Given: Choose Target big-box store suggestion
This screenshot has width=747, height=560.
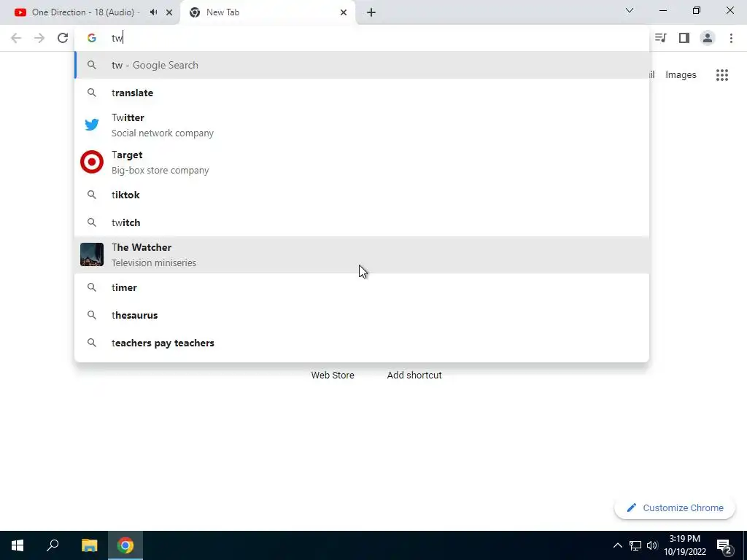Looking at the screenshot, I should click(362, 163).
